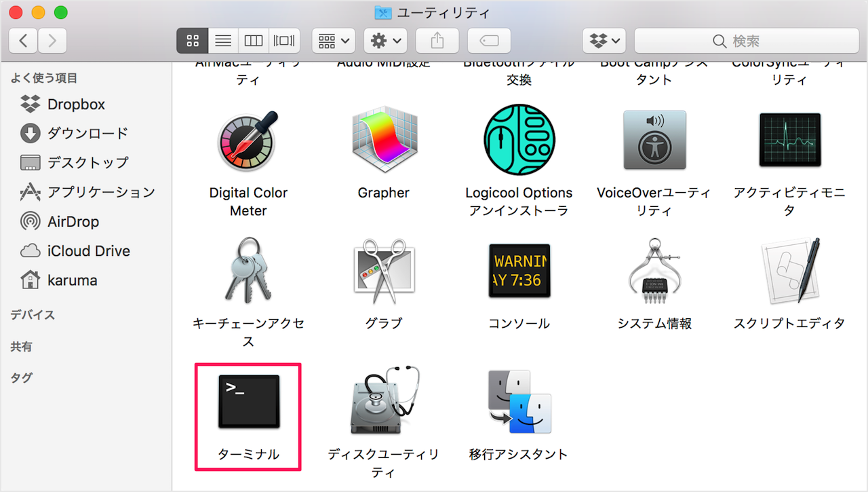Open the item arrangement dropdown

[x=334, y=41]
